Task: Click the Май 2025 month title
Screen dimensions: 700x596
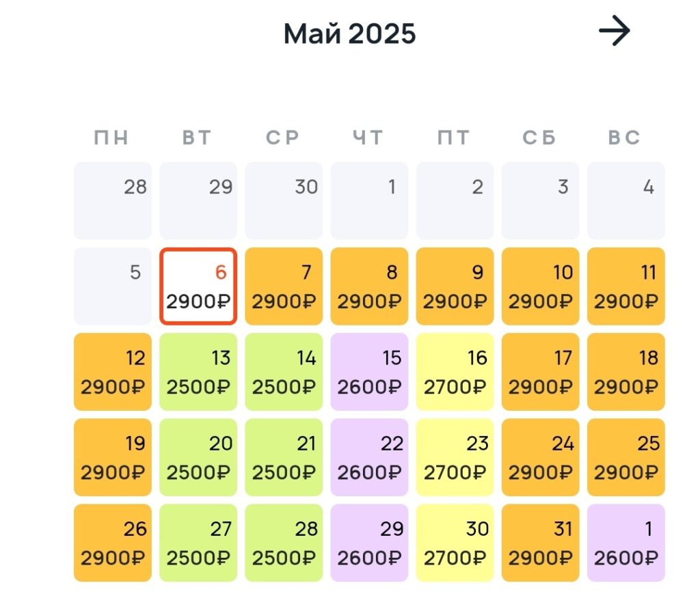Action: pos(349,33)
